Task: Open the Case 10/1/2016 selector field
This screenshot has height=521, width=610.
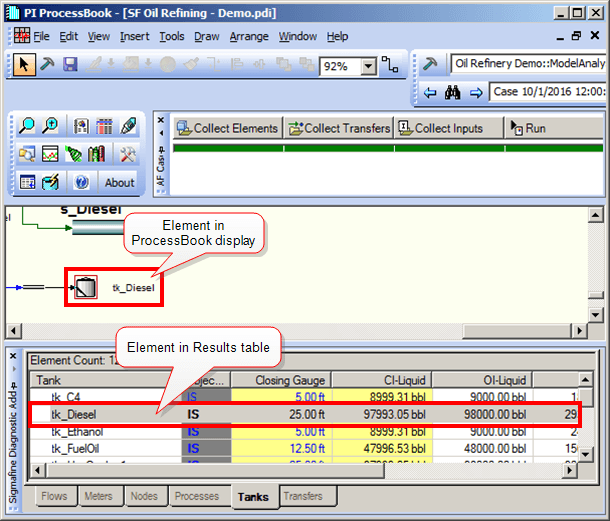Action: (x=549, y=92)
